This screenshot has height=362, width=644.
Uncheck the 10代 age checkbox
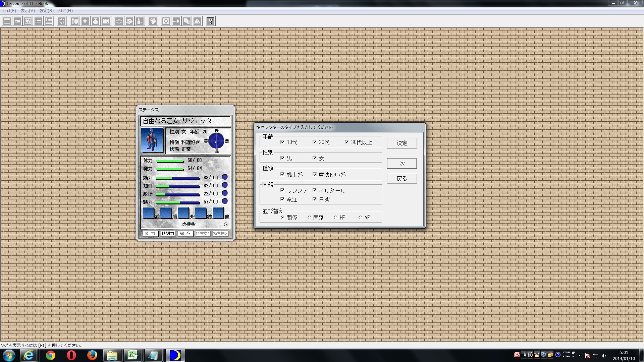(x=283, y=142)
